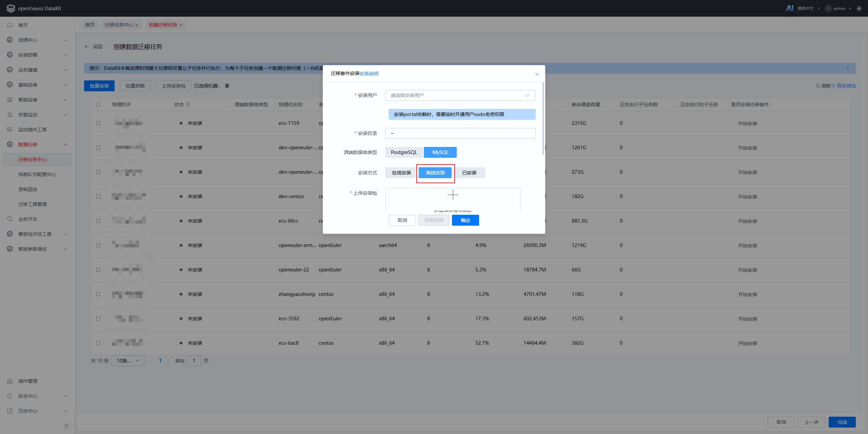Viewport: 868px width, 434px height.
Task: Open 消息队列配置中心 menu item
Action: [37, 174]
